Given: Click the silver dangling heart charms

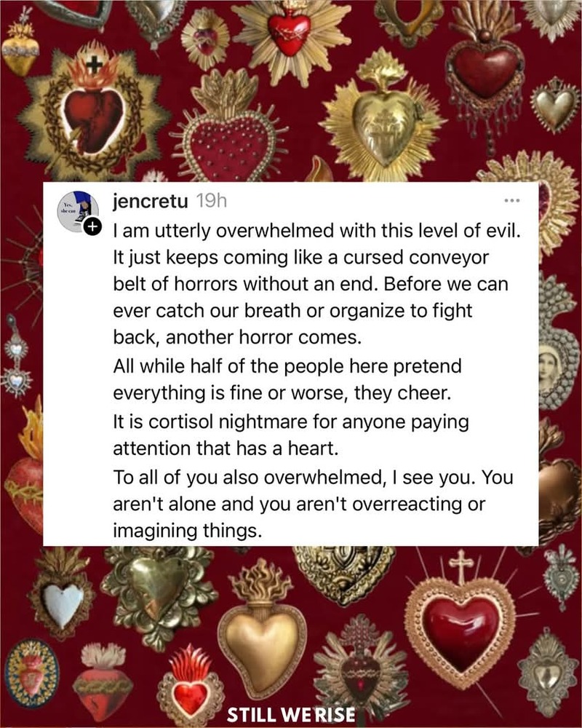Looking at the screenshot, I should [17, 357].
